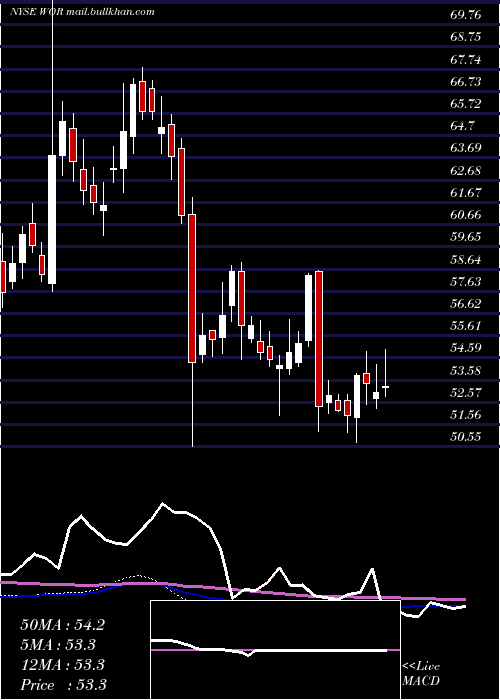Click the Price : 53.3 readout
This screenshot has width=500, height=700.
tap(63, 685)
